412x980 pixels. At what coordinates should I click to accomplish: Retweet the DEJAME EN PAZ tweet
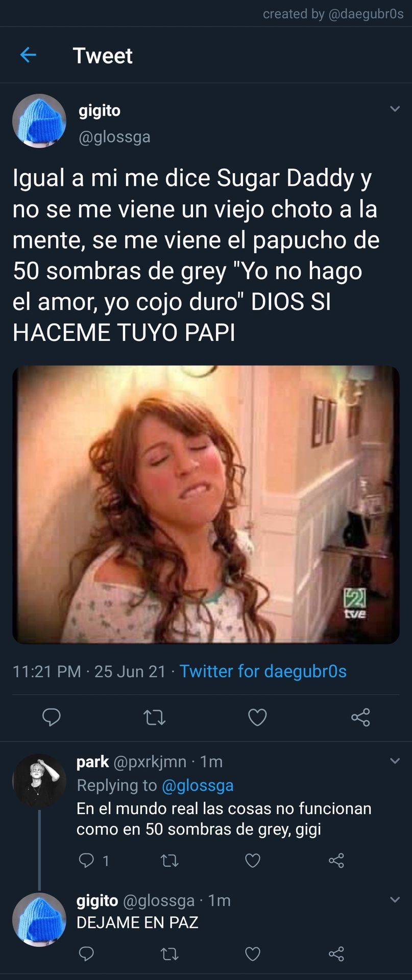[169, 954]
